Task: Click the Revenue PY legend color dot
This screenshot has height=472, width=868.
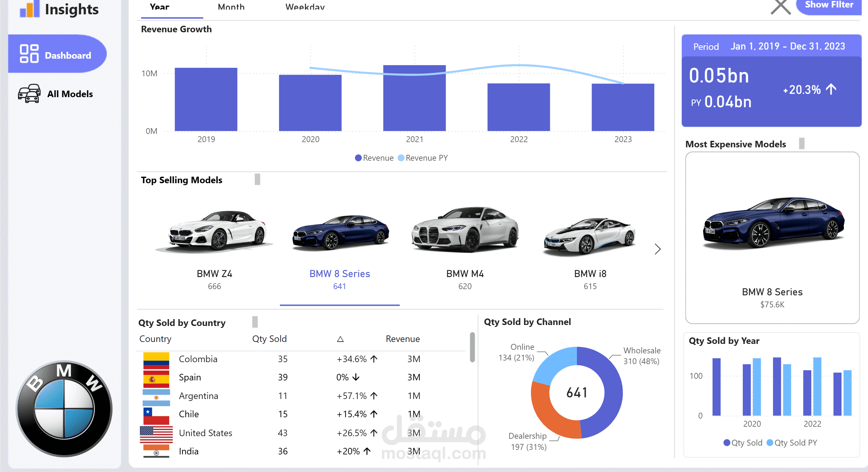Action: pyautogui.click(x=401, y=158)
